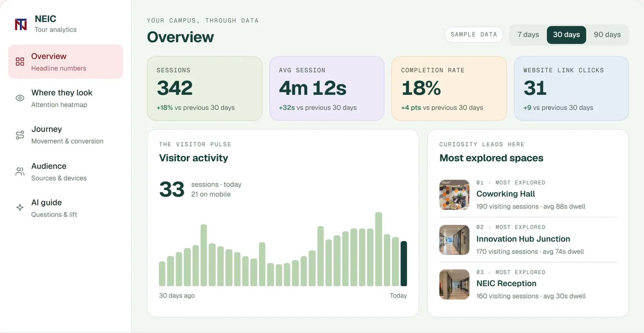Switch the range to 90 days
Viewport: 644px width, 333px height.
[607, 35]
